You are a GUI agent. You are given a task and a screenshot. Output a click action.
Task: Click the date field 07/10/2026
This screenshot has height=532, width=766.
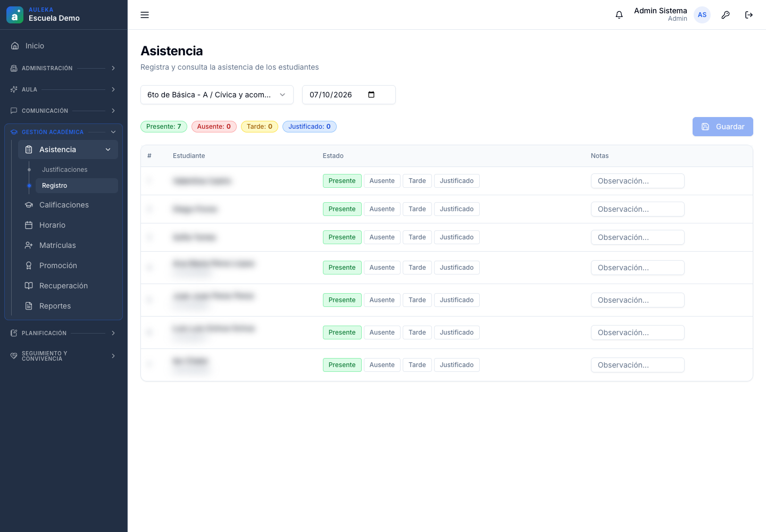(349, 95)
